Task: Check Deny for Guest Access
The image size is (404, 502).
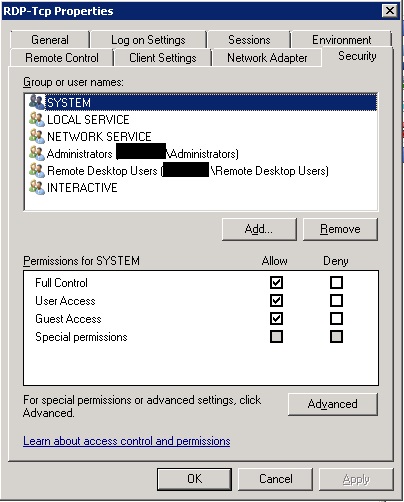Action: (x=336, y=318)
